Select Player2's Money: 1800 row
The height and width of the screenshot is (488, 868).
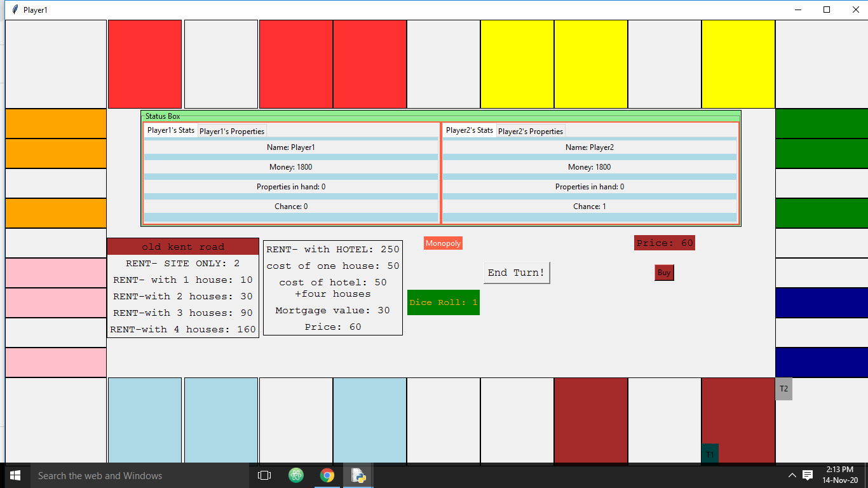590,167
